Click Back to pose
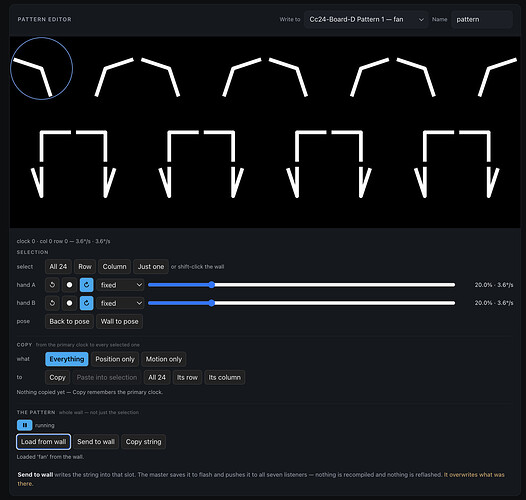The width and height of the screenshot is (526, 500). click(x=69, y=321)
